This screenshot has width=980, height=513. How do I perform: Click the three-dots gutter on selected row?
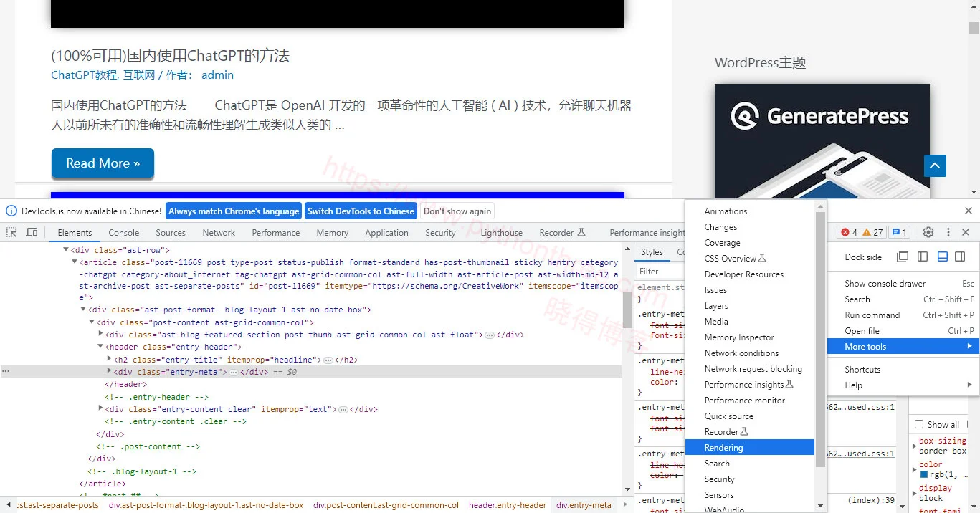[6, 372]
